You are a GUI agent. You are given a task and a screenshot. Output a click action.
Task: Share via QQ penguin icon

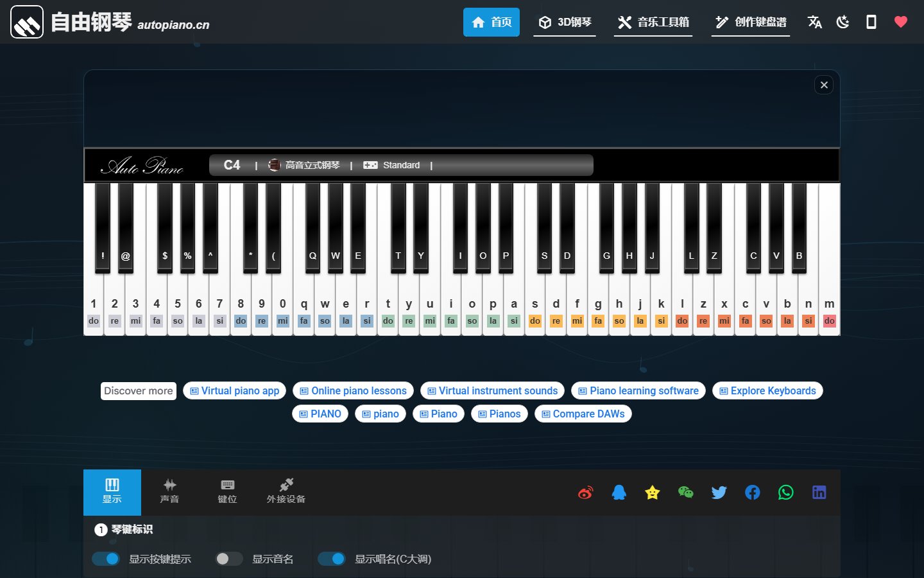(x=619, y=493)
